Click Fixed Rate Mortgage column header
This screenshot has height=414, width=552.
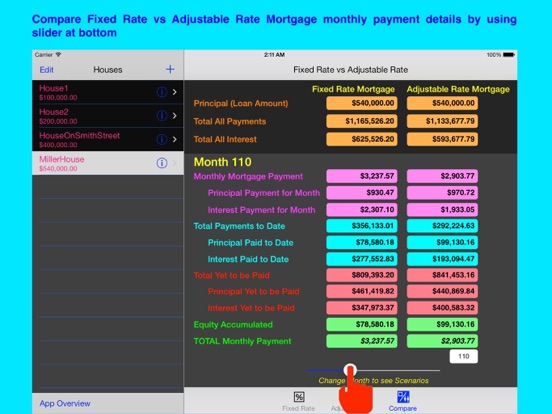tap(353, 89)
